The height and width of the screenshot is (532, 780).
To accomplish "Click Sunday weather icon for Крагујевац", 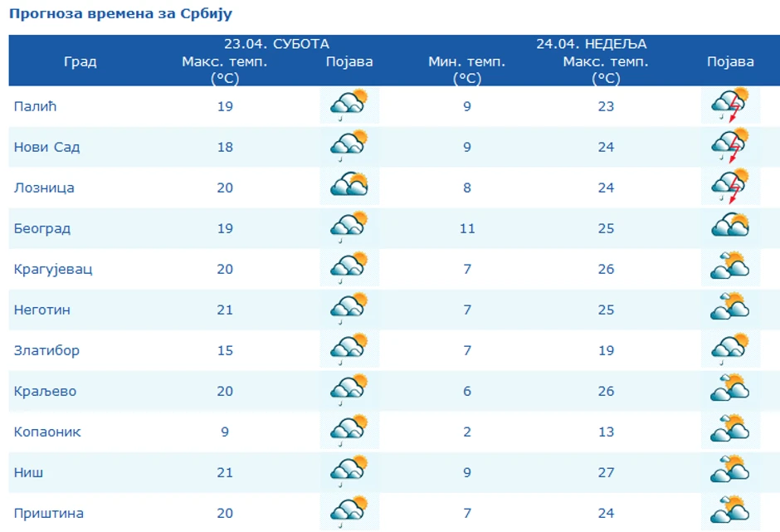I will (x=730, y=269).
